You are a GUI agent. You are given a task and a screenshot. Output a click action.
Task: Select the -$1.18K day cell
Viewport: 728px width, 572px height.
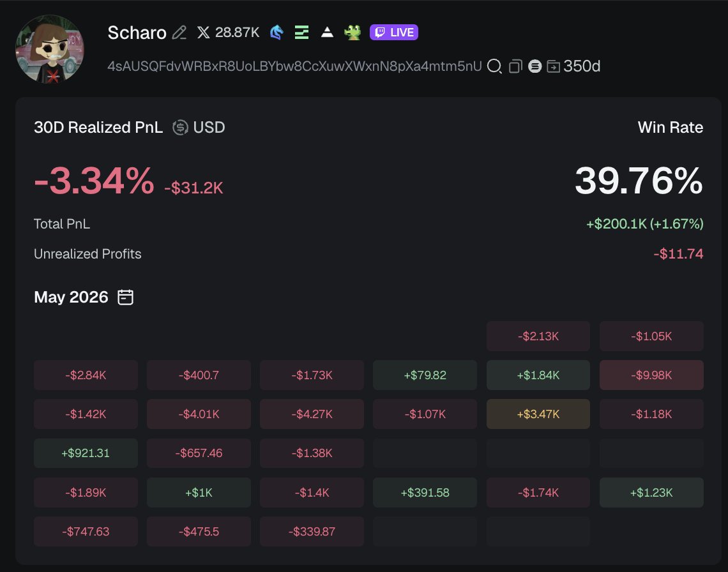[651, 414]
